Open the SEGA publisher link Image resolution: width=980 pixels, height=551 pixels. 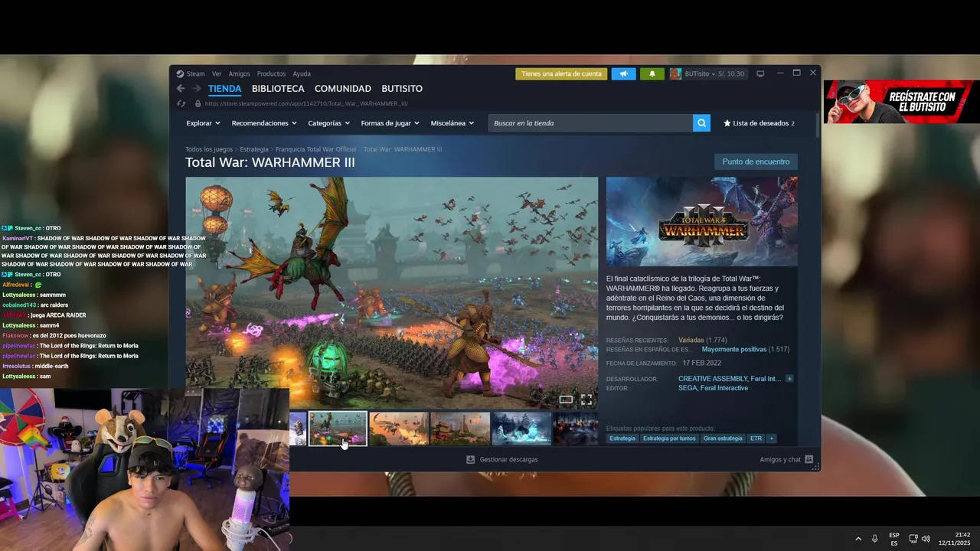(688, 388)
